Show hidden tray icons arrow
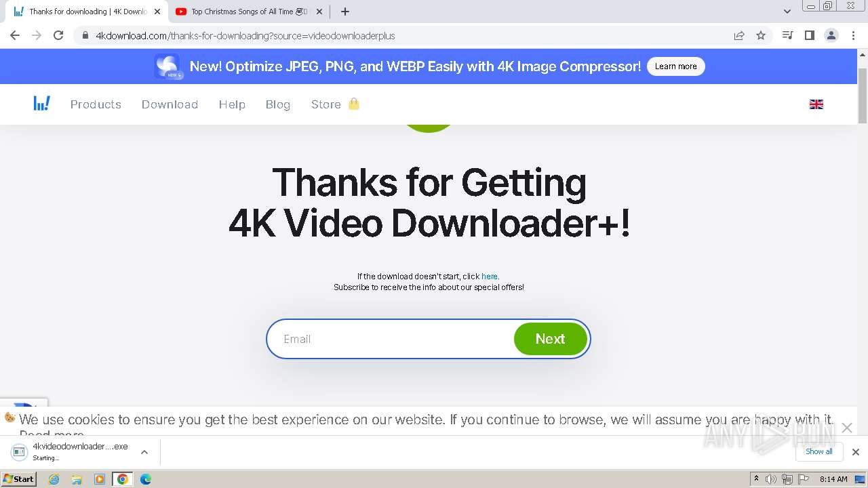 click(x=756, y=479)
